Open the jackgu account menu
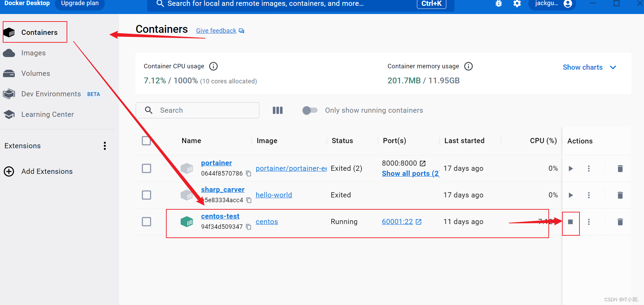Image resolution: width=644 pixels, height=305 pixels. point(552,4)
